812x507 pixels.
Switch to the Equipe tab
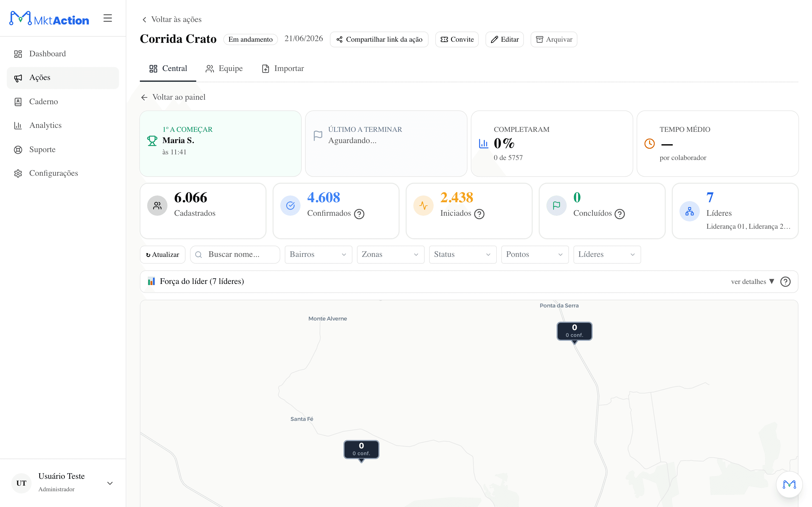[x=224, y=69]
